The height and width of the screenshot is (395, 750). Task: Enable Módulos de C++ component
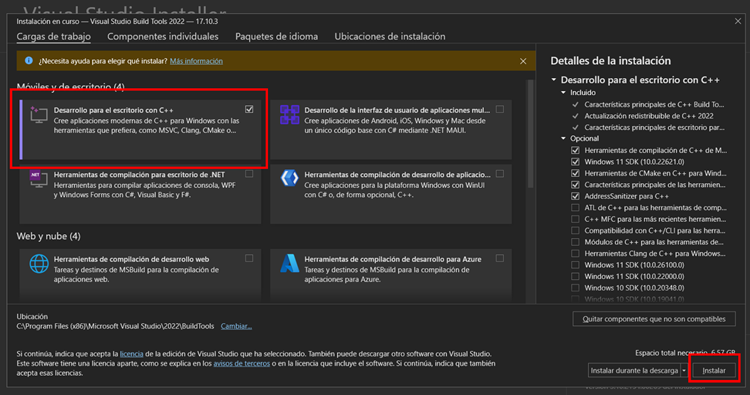575,242
